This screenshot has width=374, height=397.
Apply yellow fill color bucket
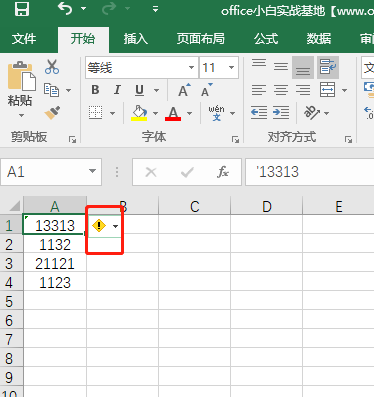[x=139, y=113]
